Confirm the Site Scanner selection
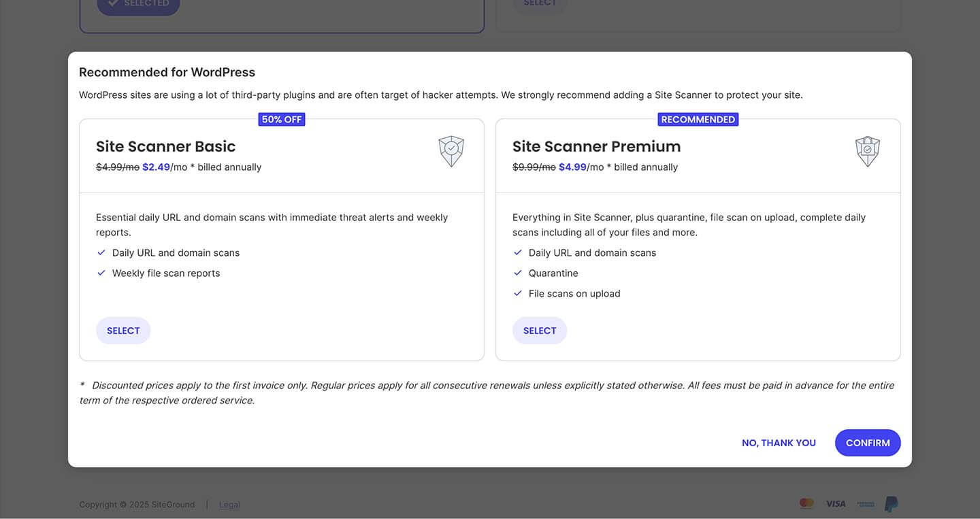980x519 pixels. [868, 443]
